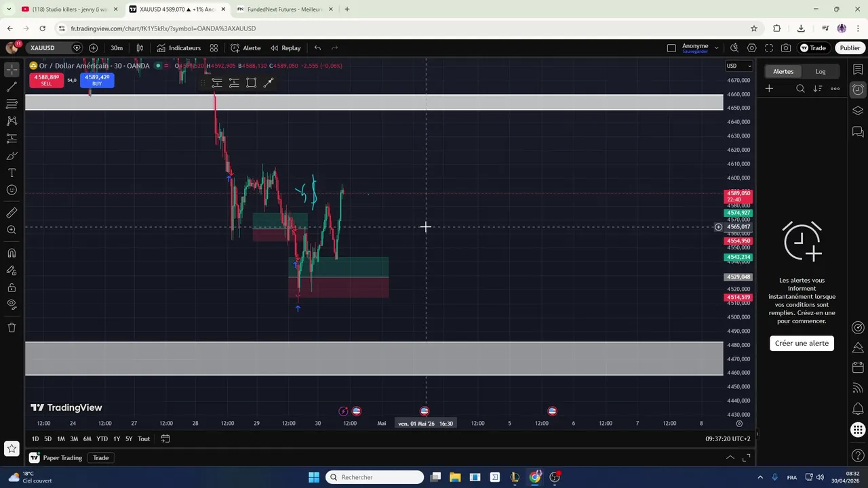Viewport: 868px width, 488px height.
Task: Click the Sauvegarder link under Anonyme
Action: 695,52
